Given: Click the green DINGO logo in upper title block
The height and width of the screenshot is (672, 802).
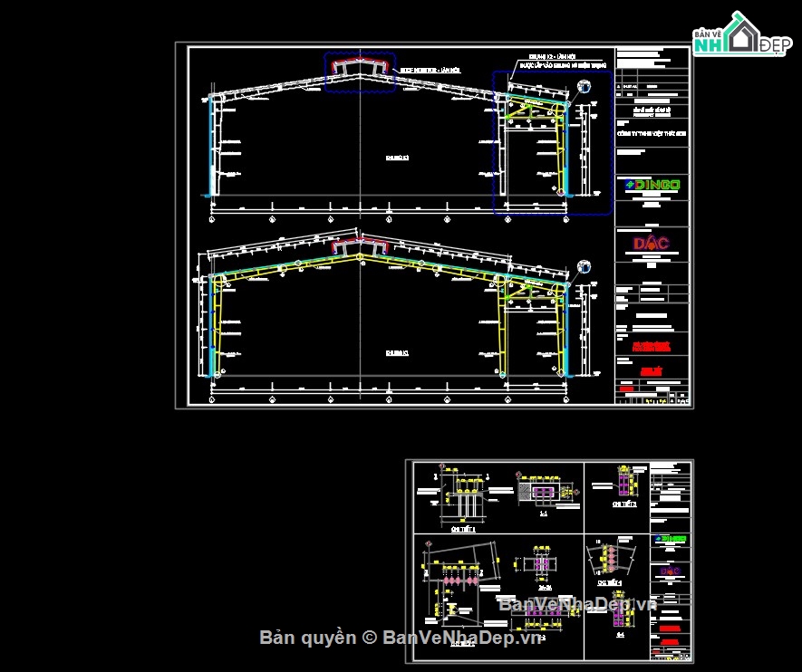Looking at the screenshot, I should coord(652,185).
